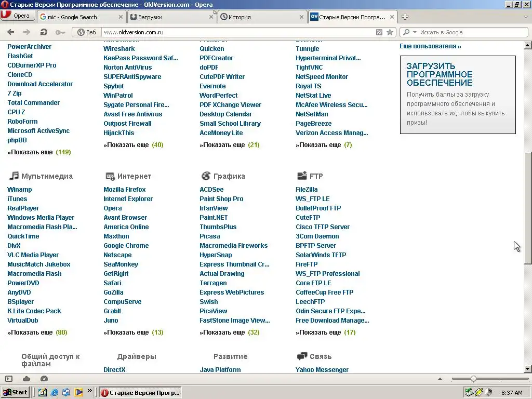Screen dimensions: 532x399
Task: Click the Forward arrow button
Action: pos(26,32)
